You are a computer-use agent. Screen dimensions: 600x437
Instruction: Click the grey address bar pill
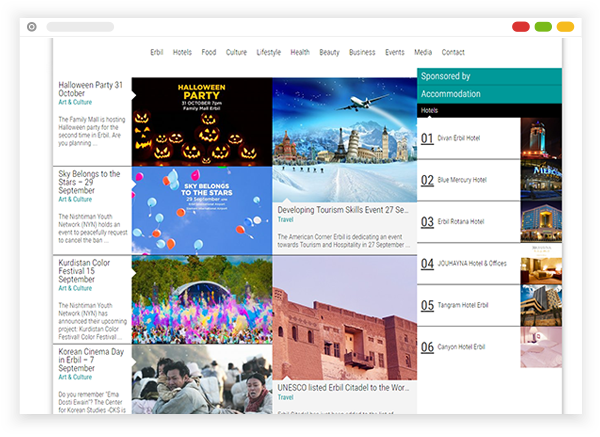80,27
